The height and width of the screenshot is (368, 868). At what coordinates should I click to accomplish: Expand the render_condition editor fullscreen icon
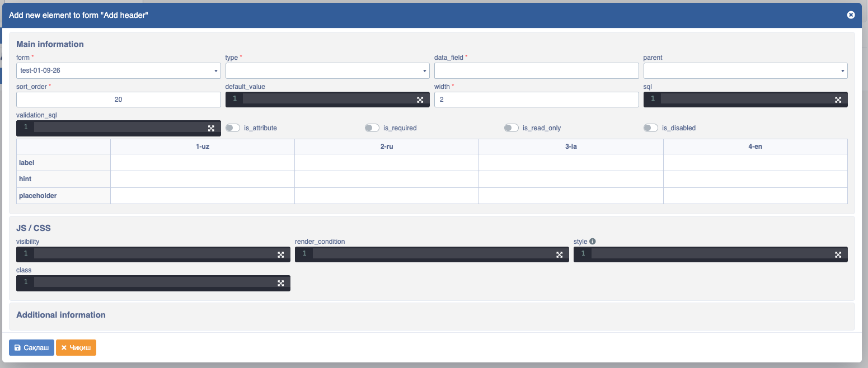point(559,254)
